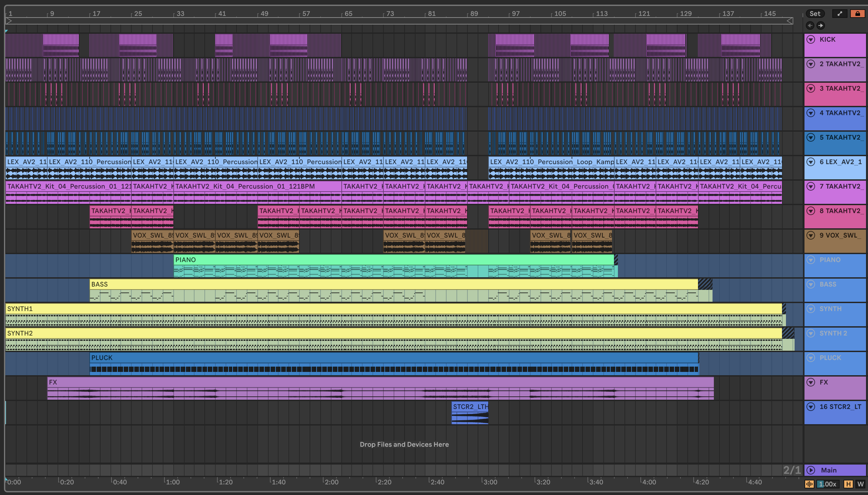Toggle the H optimize height button
Viewport: 868px width, 495px height.
coord(848,484)
